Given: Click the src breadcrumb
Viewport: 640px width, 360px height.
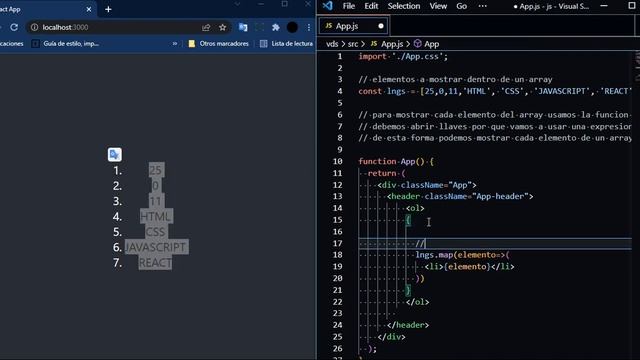Looking at the screenshot, I should (353, 44).
